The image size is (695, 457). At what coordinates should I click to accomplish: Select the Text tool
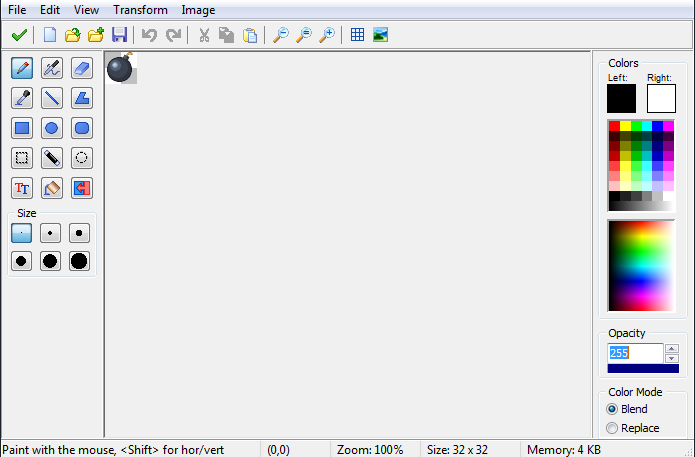tap(21, 188)
